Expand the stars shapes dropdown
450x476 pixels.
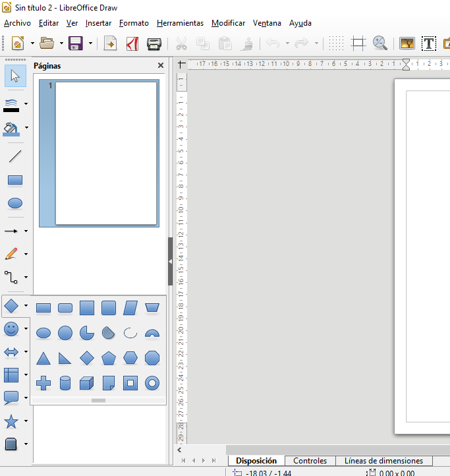point(26,421)
